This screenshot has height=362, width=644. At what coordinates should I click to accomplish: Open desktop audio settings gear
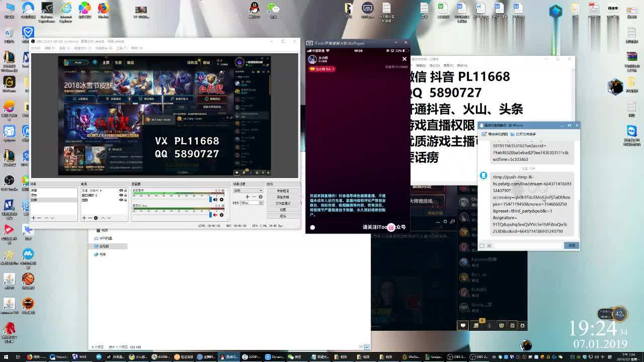click(221, 200)
